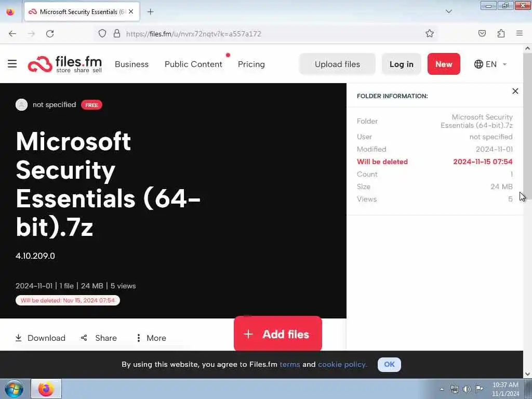Click the Modified date 2024-11-01
The height and width of the screenshot is (399, 532).
[x=494, y=149]
